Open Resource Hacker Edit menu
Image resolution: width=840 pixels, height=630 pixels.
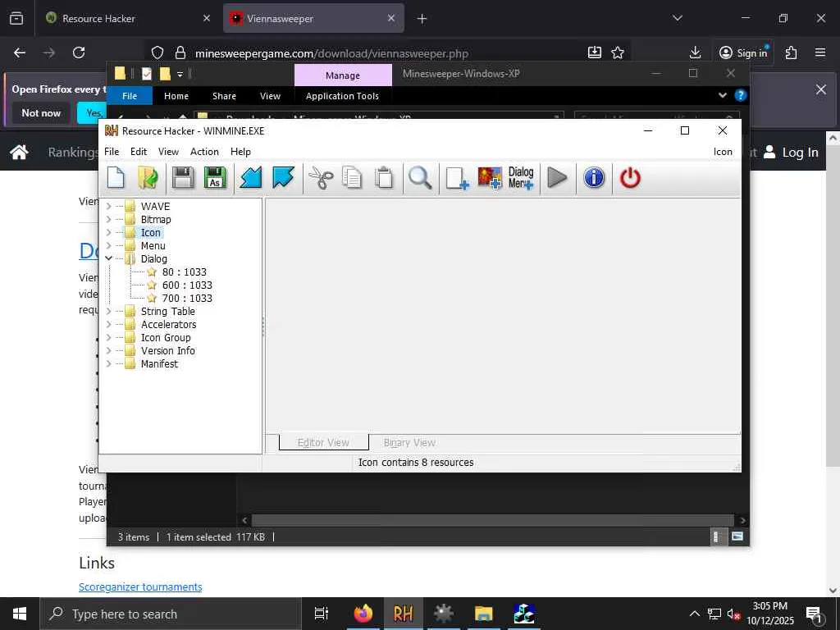click(x=138, y=152)
